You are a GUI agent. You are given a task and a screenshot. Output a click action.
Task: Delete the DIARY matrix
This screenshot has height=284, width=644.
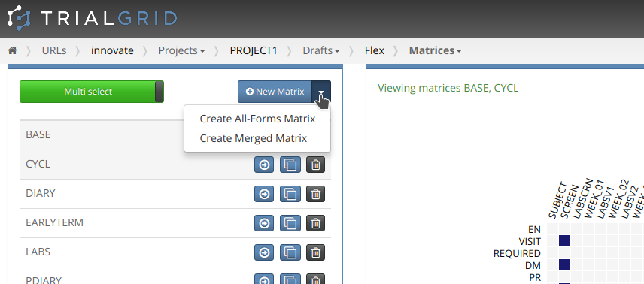315,194
